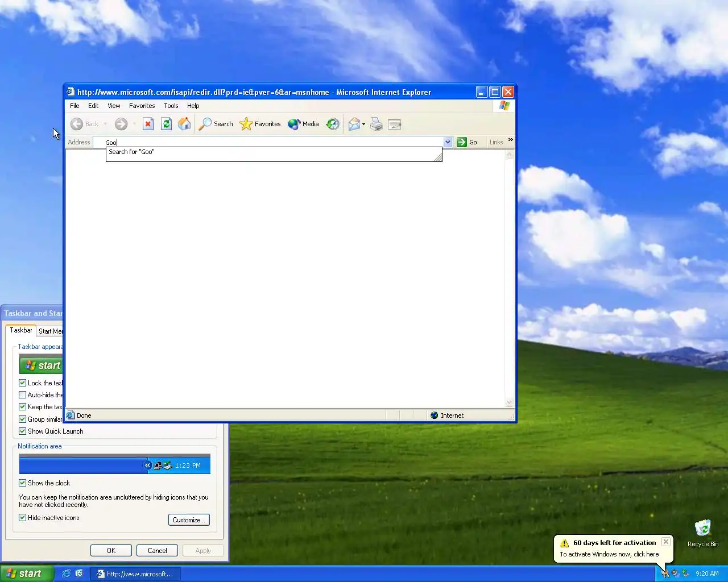
Task: Click the second Quick Launch icon
Action: [x=79, y=573]
